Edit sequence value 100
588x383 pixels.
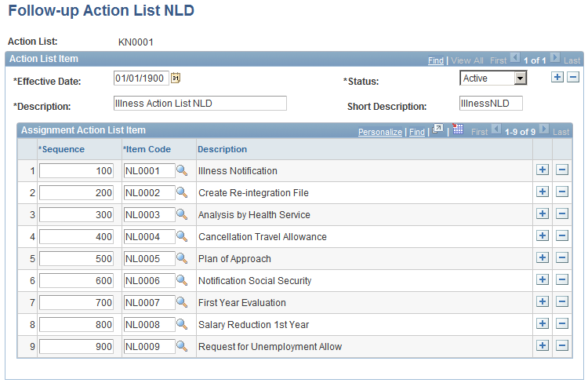point(76,171)
